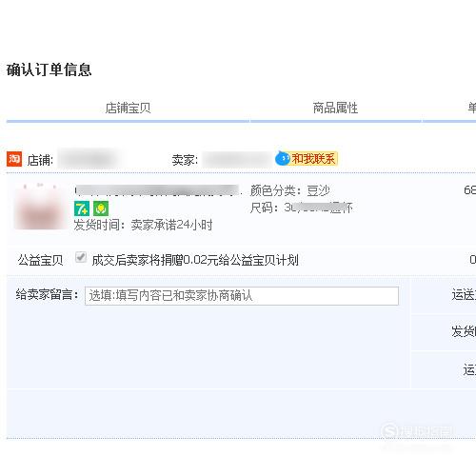Click the 确认订单信息 heading

pos(50,69)
